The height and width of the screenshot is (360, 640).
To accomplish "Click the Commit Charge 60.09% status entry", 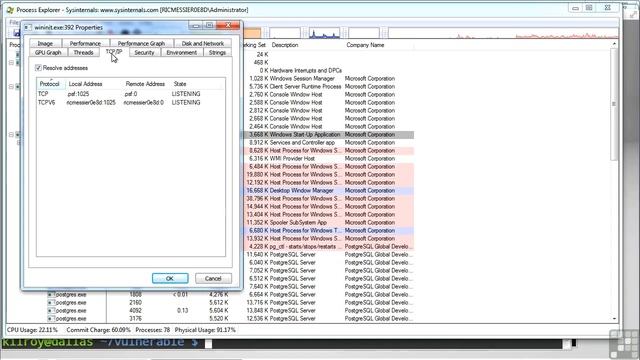I will pos(99,330).
